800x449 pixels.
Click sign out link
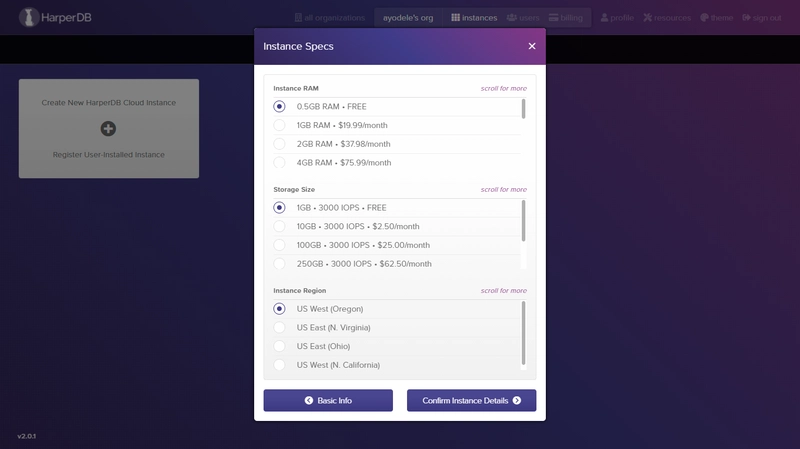(762, 18)
